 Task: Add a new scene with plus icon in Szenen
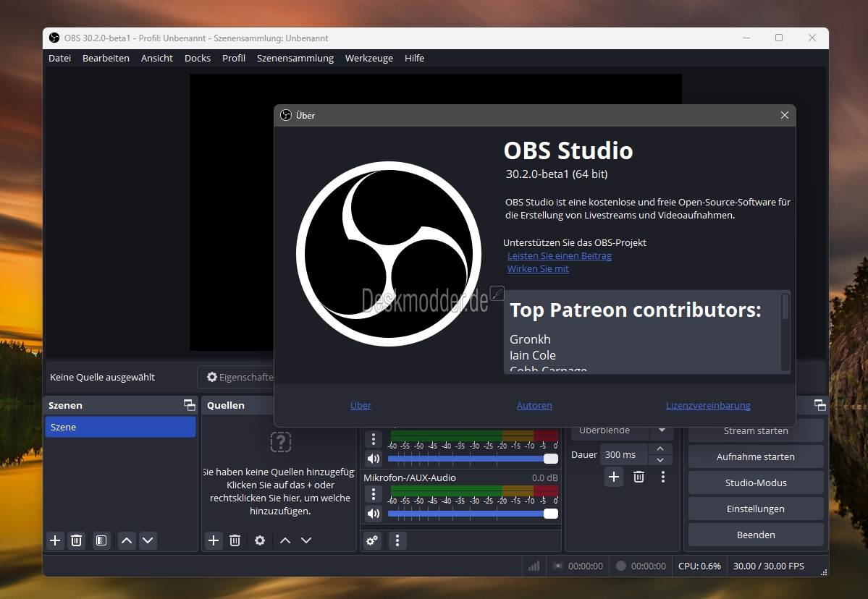click(x=55, y=540)
